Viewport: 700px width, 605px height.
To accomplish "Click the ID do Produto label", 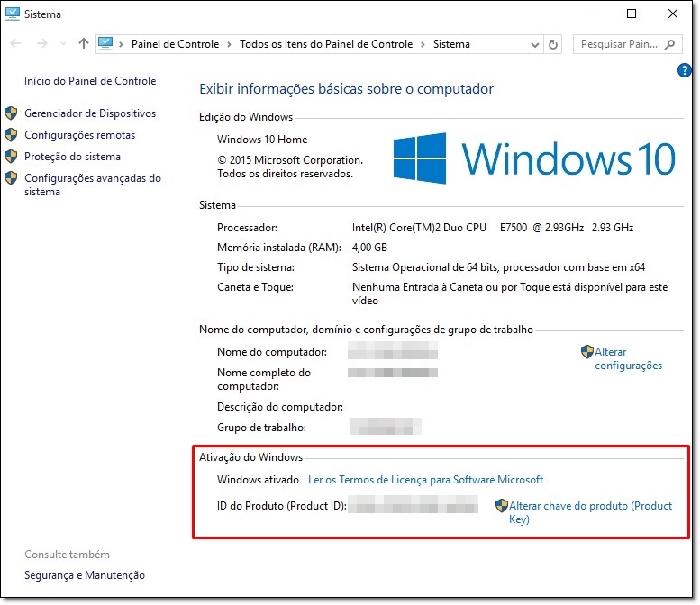I will tap(282, 506).
